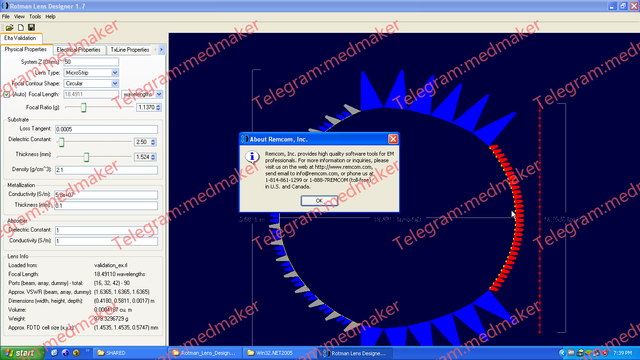
Task: Switch to the TxLine Properties tab
Action: click(x=130, y=50)
